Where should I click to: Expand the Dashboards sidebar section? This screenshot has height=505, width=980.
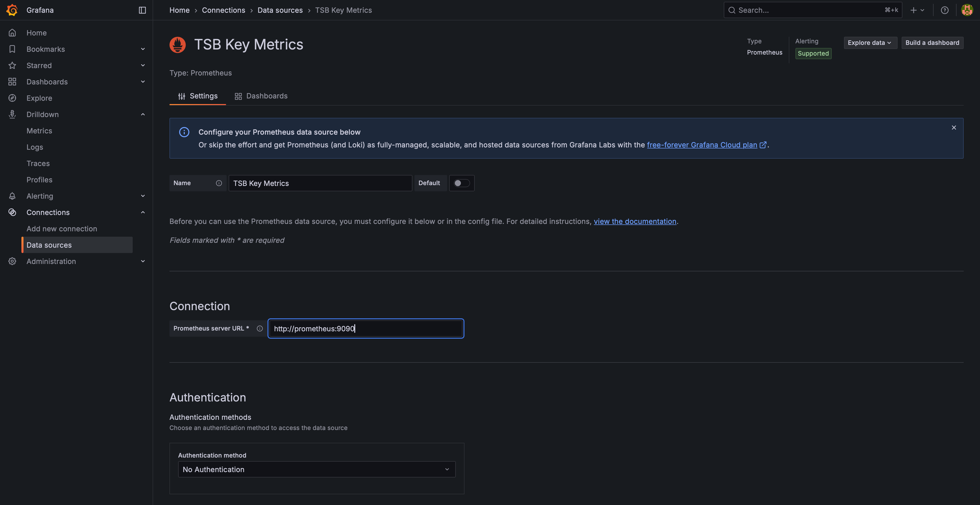pos(143,82)
